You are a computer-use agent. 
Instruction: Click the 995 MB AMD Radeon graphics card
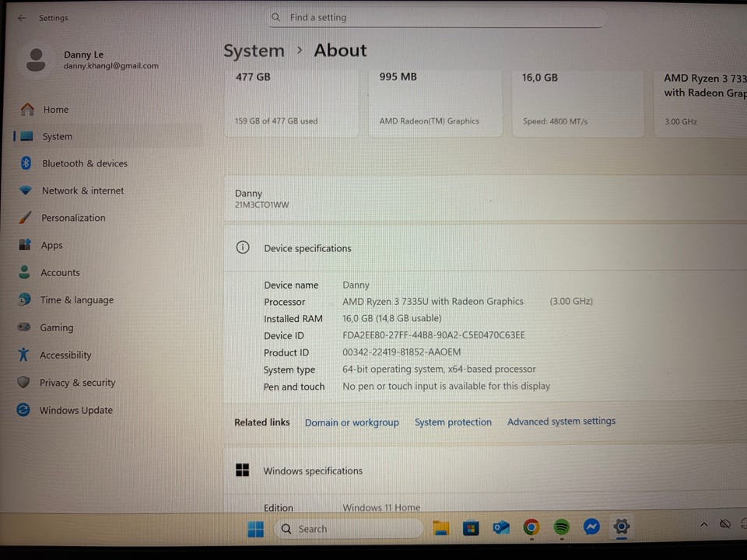[435, 103]
